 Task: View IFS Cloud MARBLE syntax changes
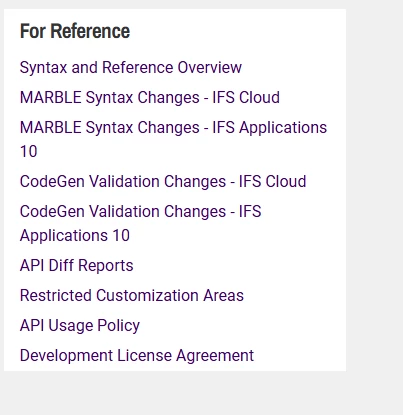pos(150,97)
